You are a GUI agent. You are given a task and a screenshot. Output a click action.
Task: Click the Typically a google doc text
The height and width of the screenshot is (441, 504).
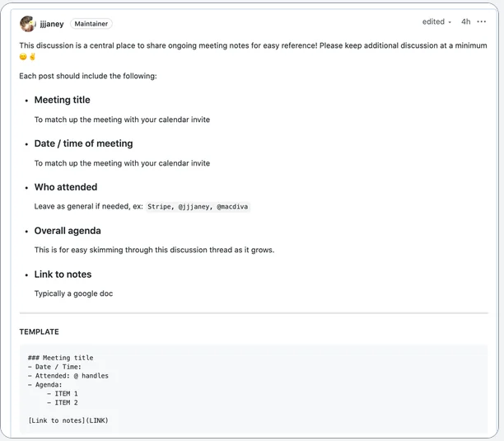(x=73, y=293)
